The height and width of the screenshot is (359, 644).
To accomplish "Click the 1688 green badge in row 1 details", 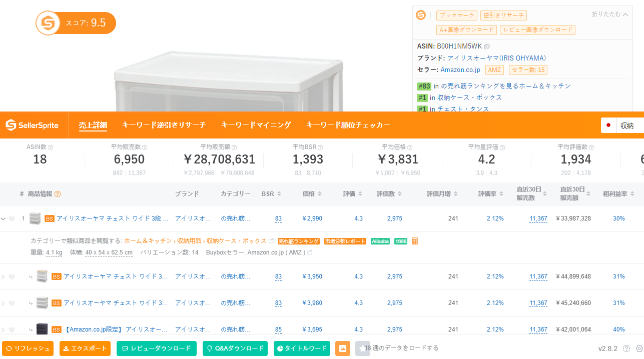I will tap(401, 241).
